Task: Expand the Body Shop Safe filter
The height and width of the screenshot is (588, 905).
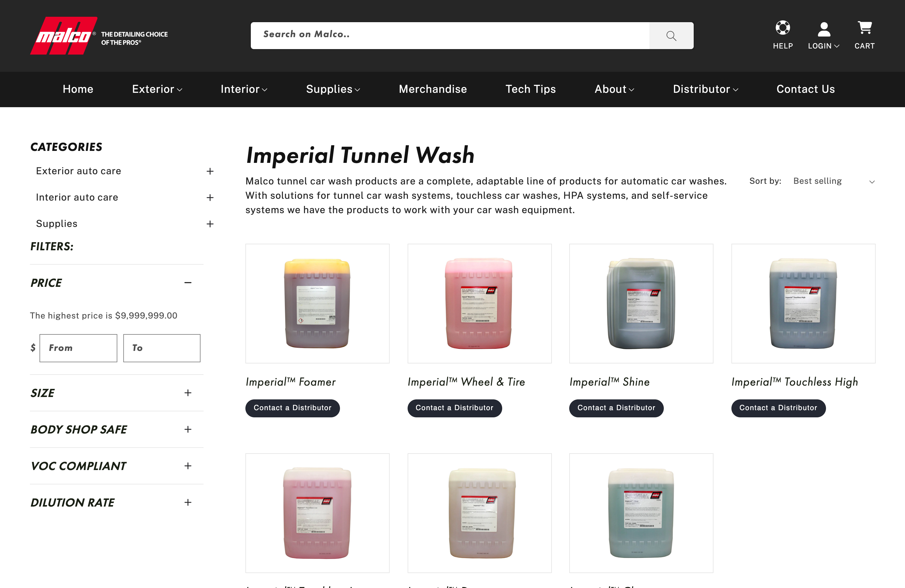Action: 188,429
